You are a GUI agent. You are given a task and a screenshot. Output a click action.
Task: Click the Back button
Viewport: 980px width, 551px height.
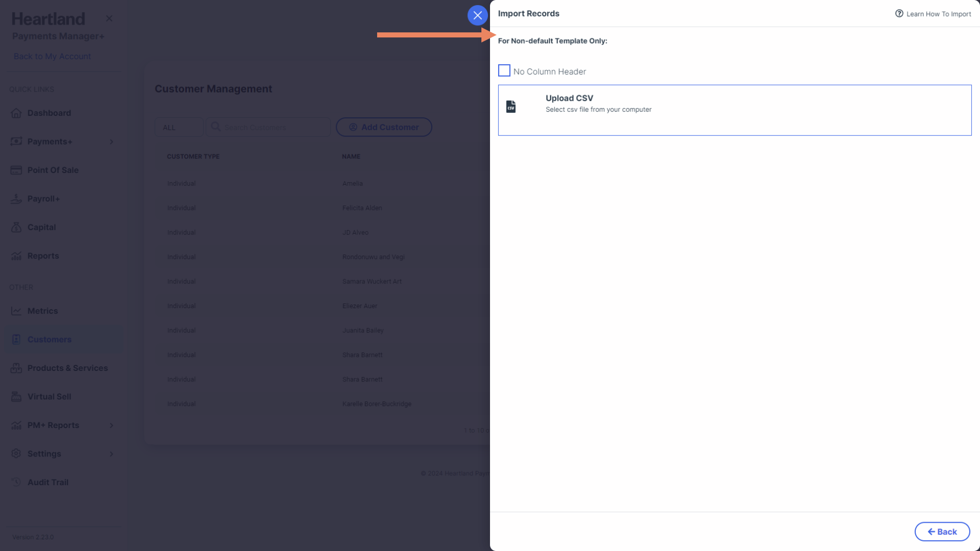click(x=942, y=531)
